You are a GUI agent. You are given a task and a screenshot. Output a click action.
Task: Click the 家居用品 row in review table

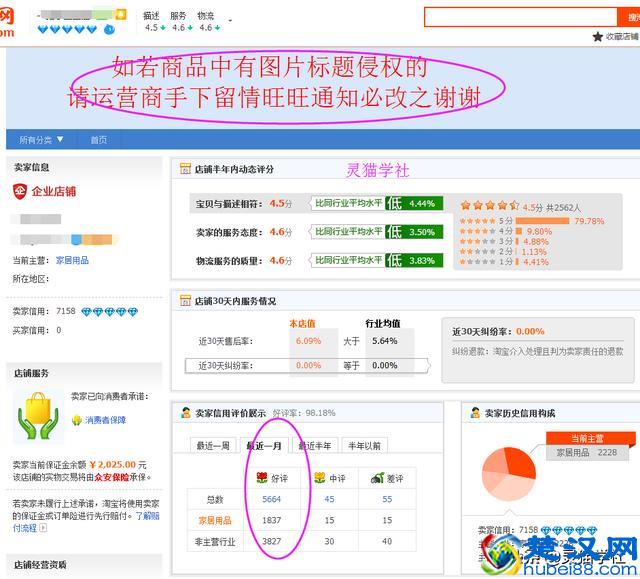pyautogui.click(x=302, y=520)
